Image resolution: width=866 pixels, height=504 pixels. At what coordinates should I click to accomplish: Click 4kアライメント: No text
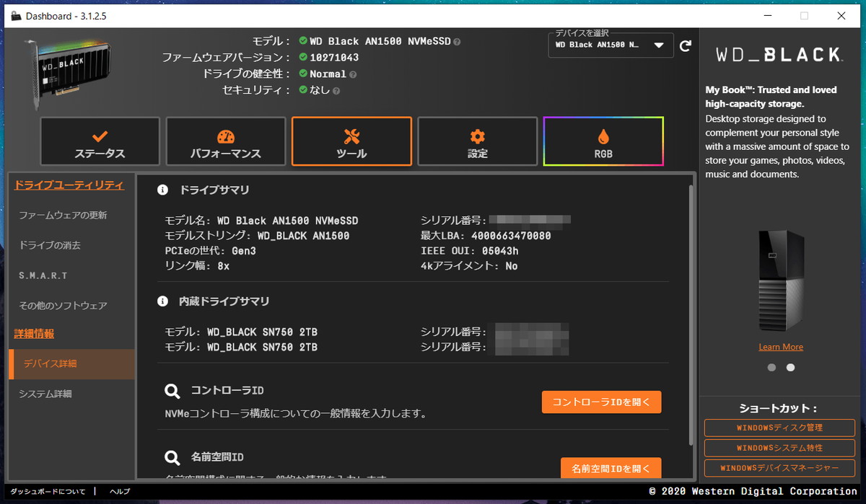point(469,266)
